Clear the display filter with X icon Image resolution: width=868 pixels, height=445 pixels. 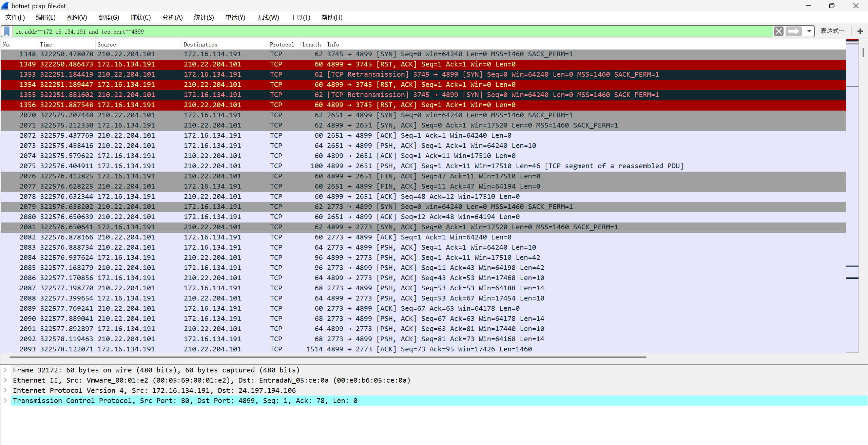tap(778, 31)
